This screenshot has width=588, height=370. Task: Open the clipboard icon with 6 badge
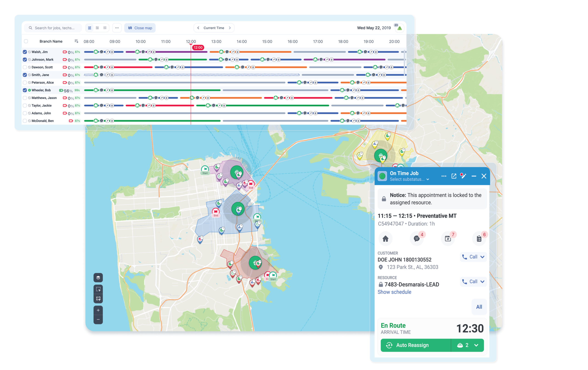point(479,239)
